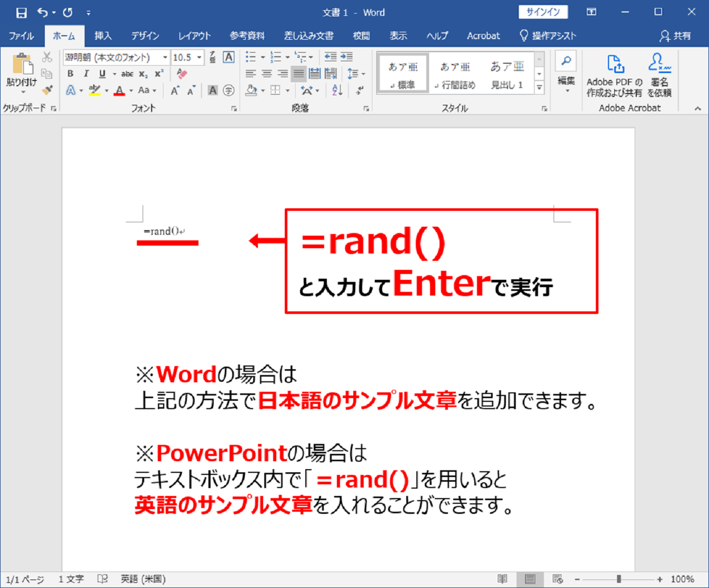
Task: Toggle Superscript formatting
Action: tap(159, 74)
